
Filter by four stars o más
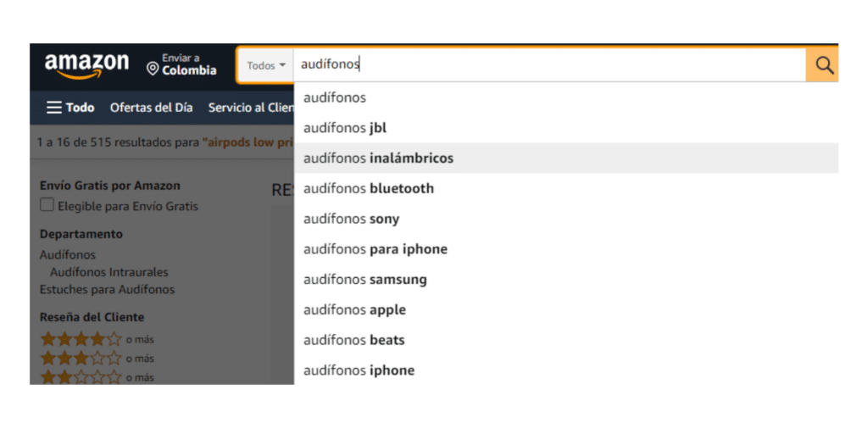97,339
